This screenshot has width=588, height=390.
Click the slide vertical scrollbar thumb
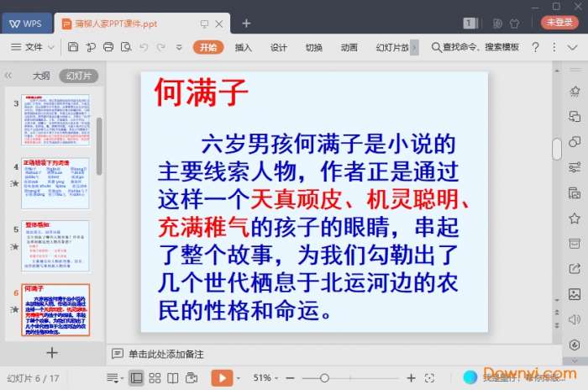(x=557, y=149)
